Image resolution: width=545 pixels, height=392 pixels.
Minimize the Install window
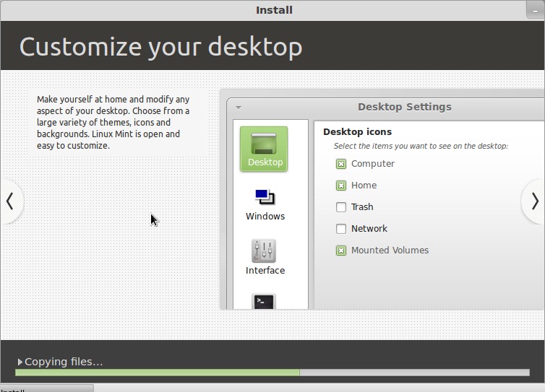click(536, 9)
